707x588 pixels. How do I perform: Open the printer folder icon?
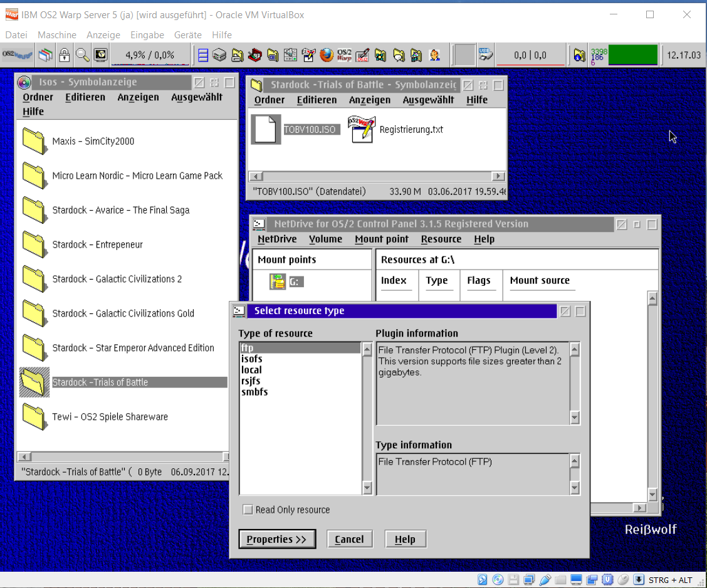[x=237, y=55]
